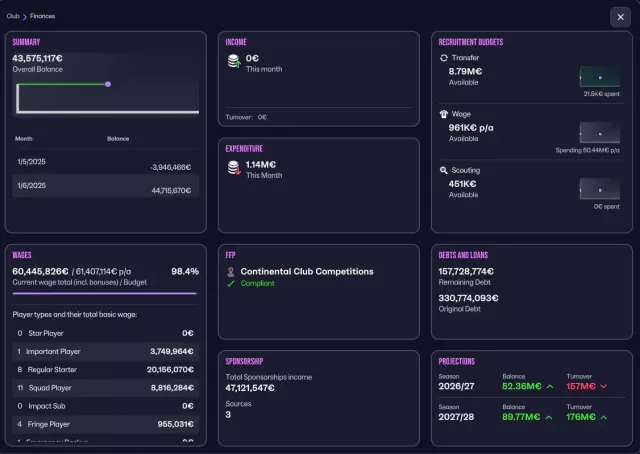Click the Wage budget mini chart
640x454 pixels.
600,133
